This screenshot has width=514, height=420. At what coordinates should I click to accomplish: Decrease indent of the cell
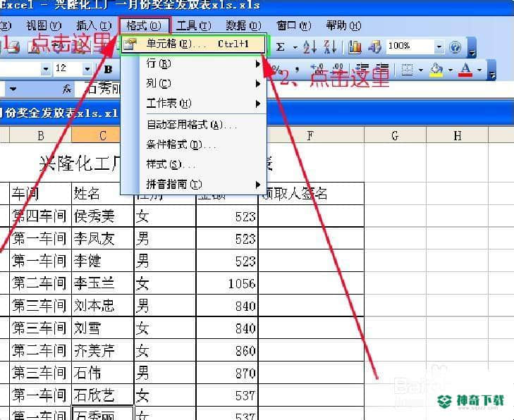click(x=362, y=70)
